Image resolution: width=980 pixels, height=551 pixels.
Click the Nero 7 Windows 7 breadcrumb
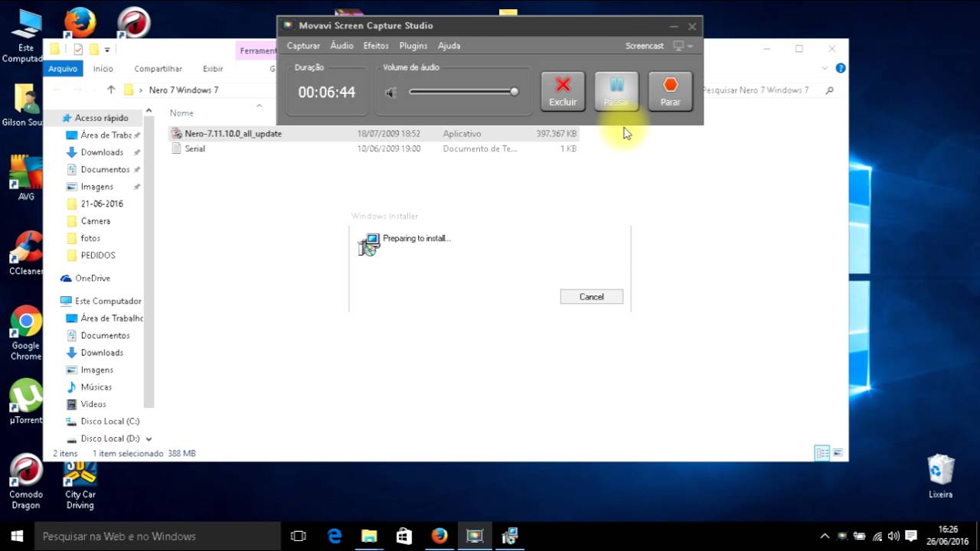184,90
